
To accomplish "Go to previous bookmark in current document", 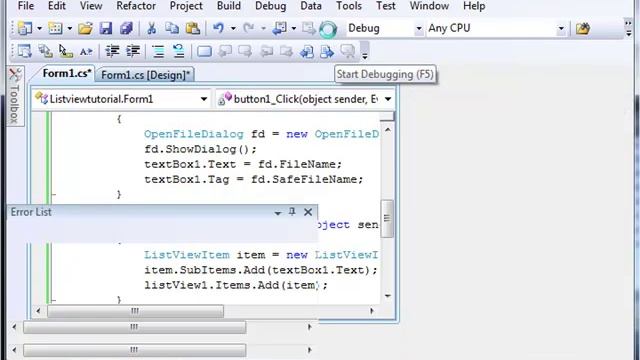I will [x=307, y=51].
